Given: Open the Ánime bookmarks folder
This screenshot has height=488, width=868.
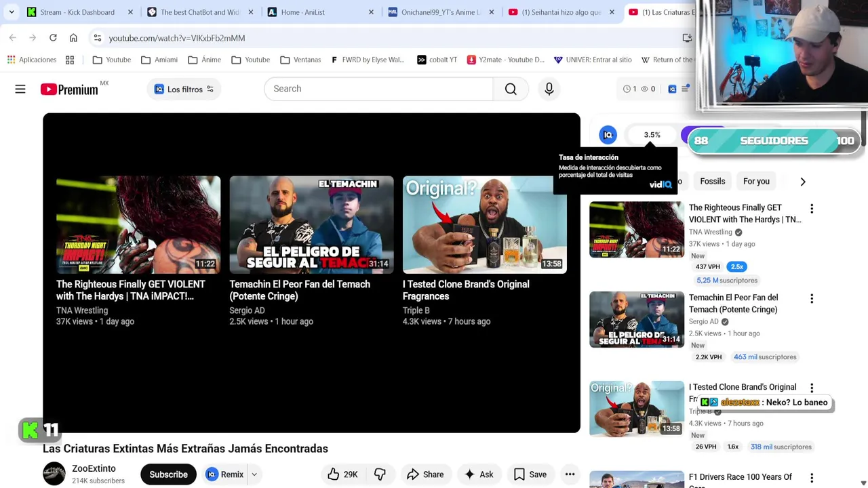Looking at the screenshot, I should tap(205, 60).
